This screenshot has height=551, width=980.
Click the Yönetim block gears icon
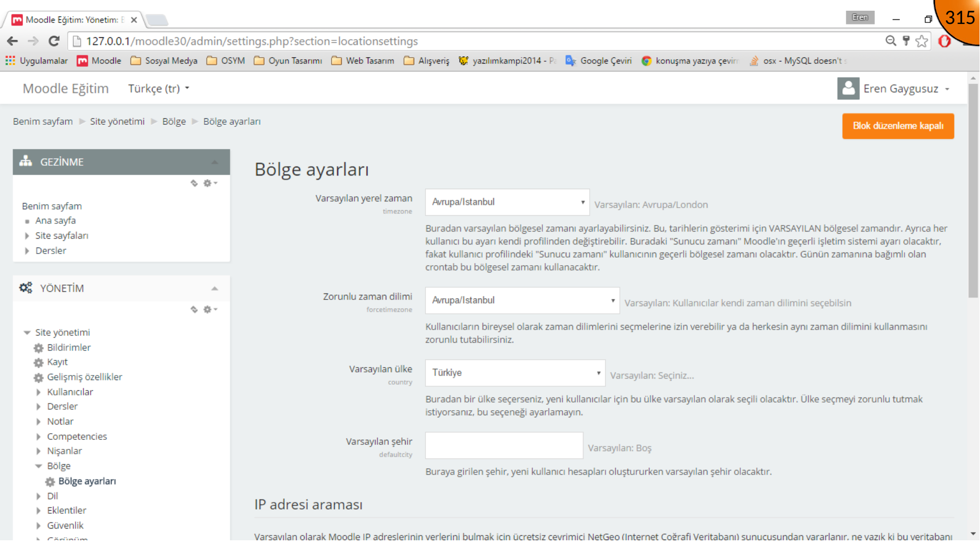(26, 288)
